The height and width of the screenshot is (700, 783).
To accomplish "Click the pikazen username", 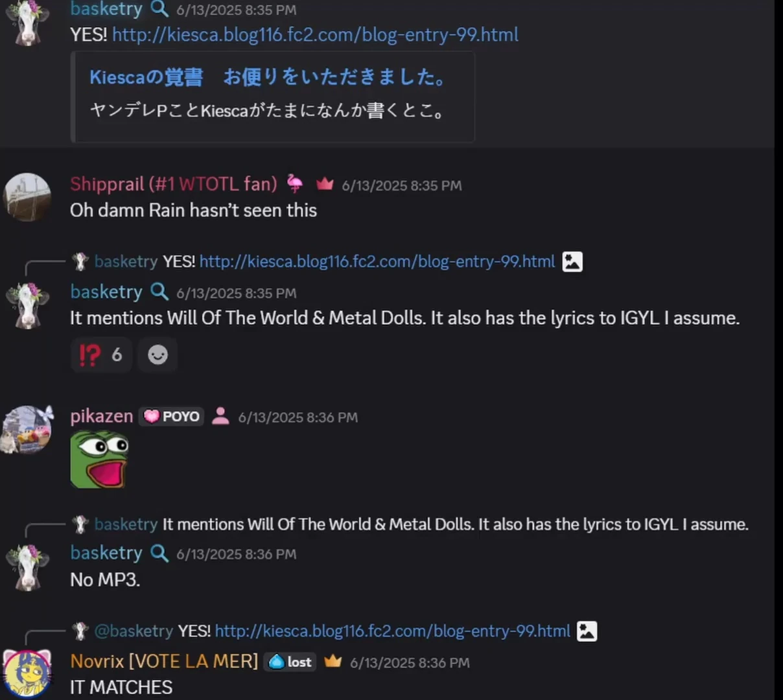I will coord(102,416).
